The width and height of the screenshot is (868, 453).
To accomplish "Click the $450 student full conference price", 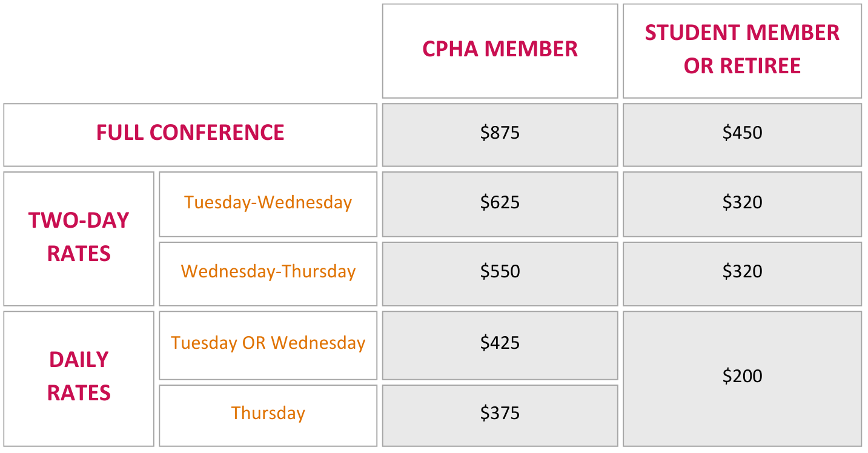I will pyautogui.click(x=742, y=134).
